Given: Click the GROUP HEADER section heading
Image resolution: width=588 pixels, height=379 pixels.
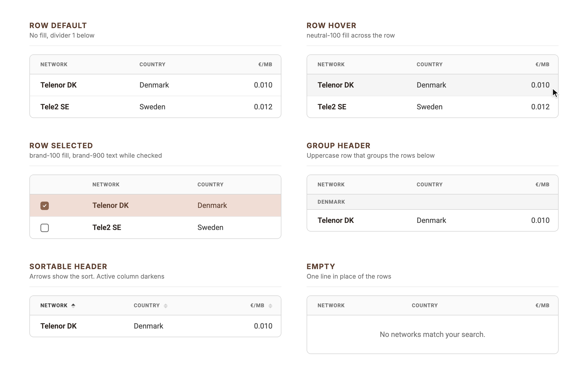Looking at the screenshot, I should (338, 146).
